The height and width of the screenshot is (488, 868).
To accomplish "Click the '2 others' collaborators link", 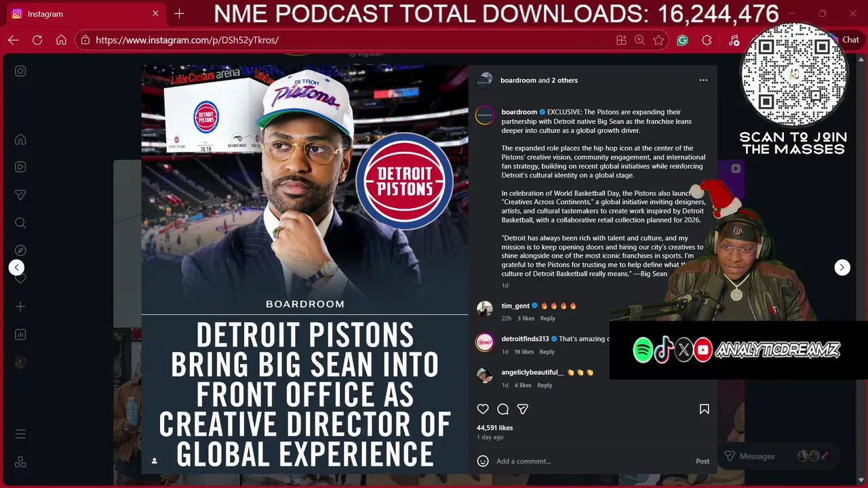I will tap(564, 80).
